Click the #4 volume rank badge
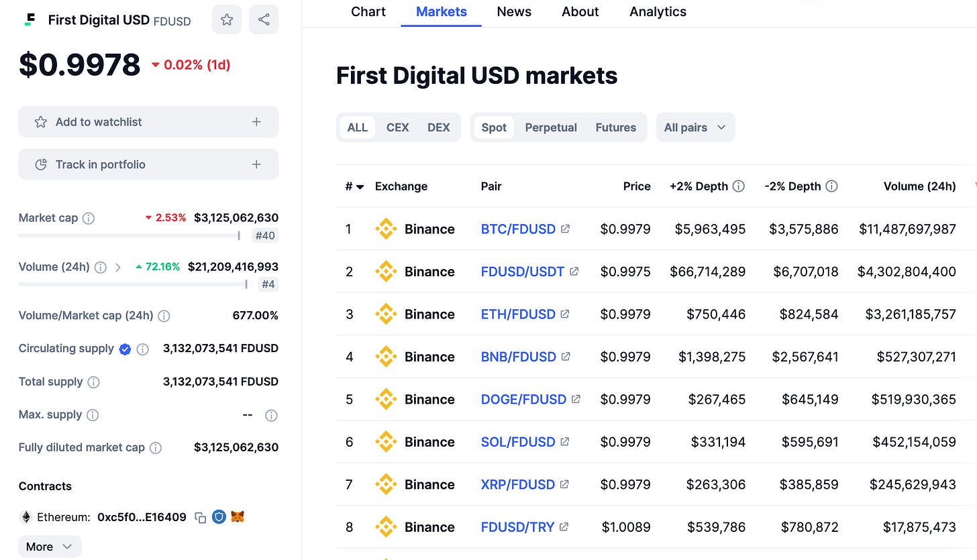Screen dimensions: 977x560 [268, 284]
